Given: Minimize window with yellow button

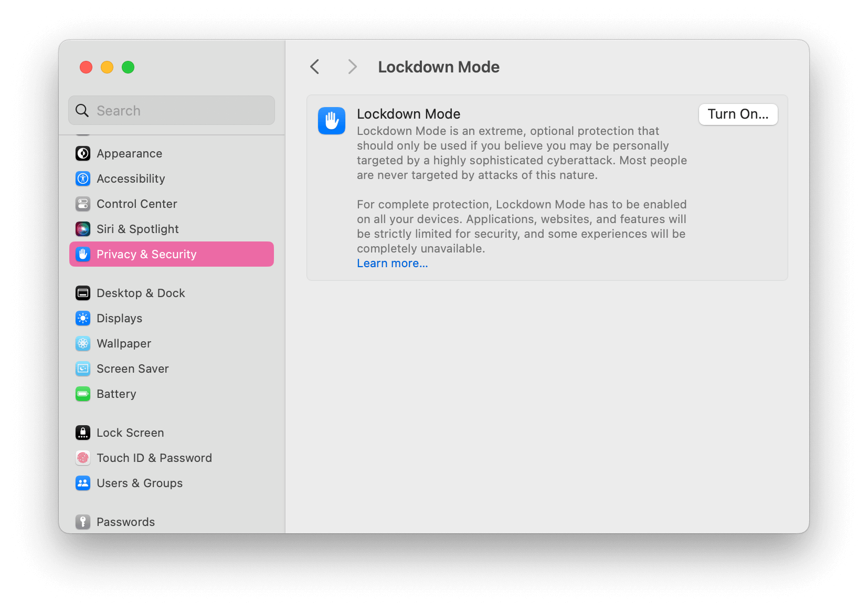Looking at the screenshot, I should pyautogui.click(x=107, y=67).
